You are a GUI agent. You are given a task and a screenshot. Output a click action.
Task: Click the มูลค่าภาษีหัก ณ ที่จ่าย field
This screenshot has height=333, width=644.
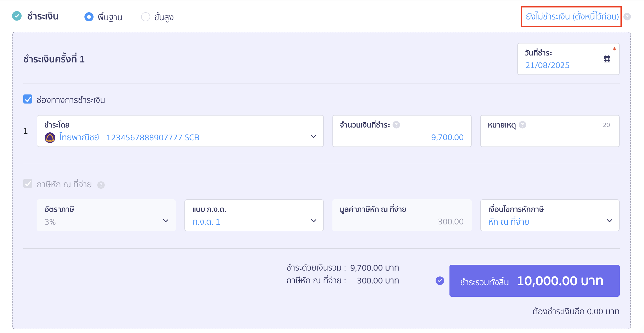[x=402, y=215]
